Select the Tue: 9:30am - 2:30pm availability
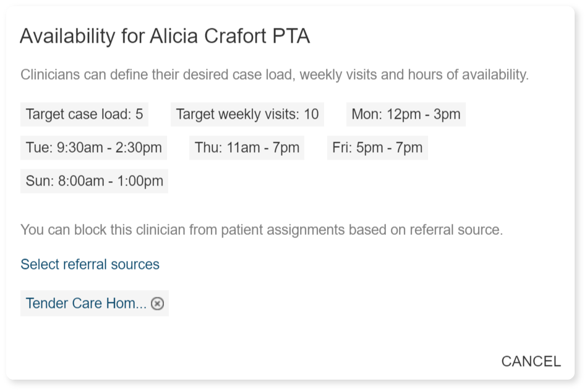The width and height of the screenshot is (587, 392). [x=93, y=148]
